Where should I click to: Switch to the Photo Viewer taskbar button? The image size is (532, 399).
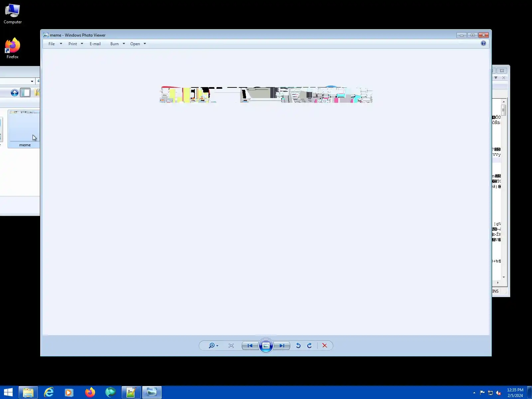(x=152, y=392)
